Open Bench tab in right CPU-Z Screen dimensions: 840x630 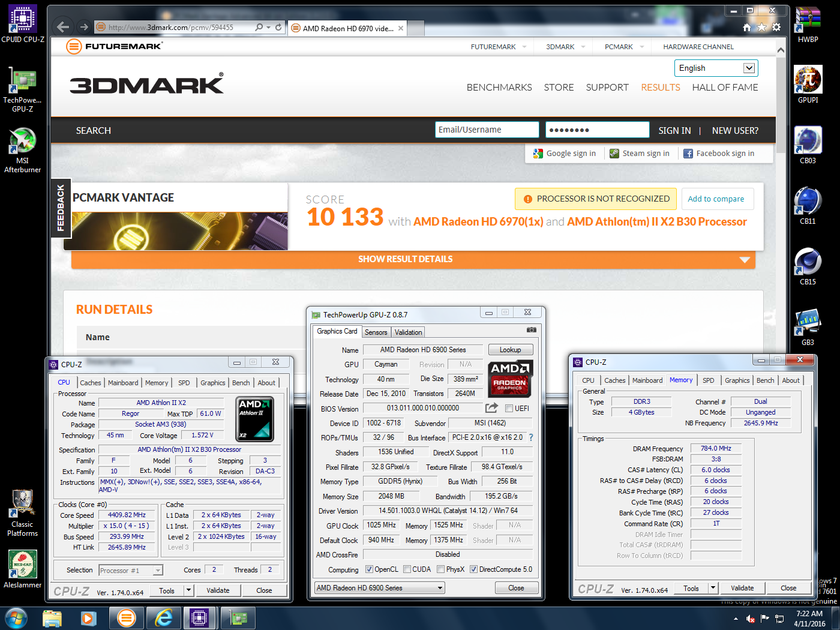pyautogui.click(x=765, y=380)
